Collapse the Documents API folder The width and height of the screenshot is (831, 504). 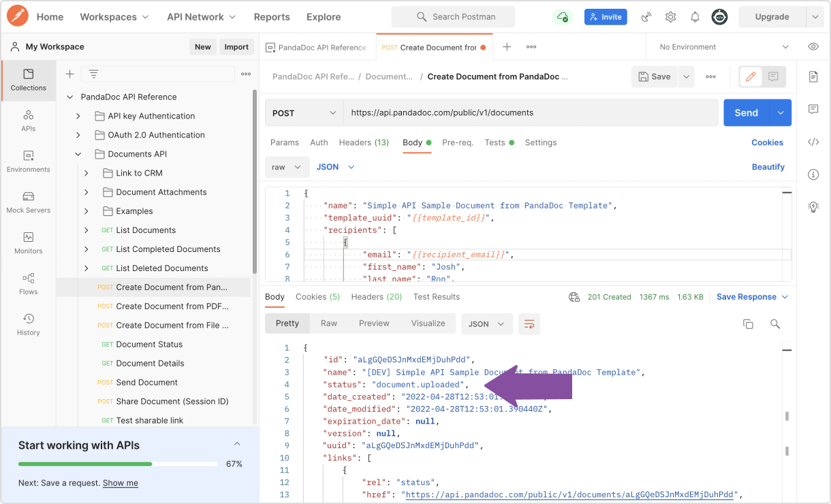(x=78, y=154)
